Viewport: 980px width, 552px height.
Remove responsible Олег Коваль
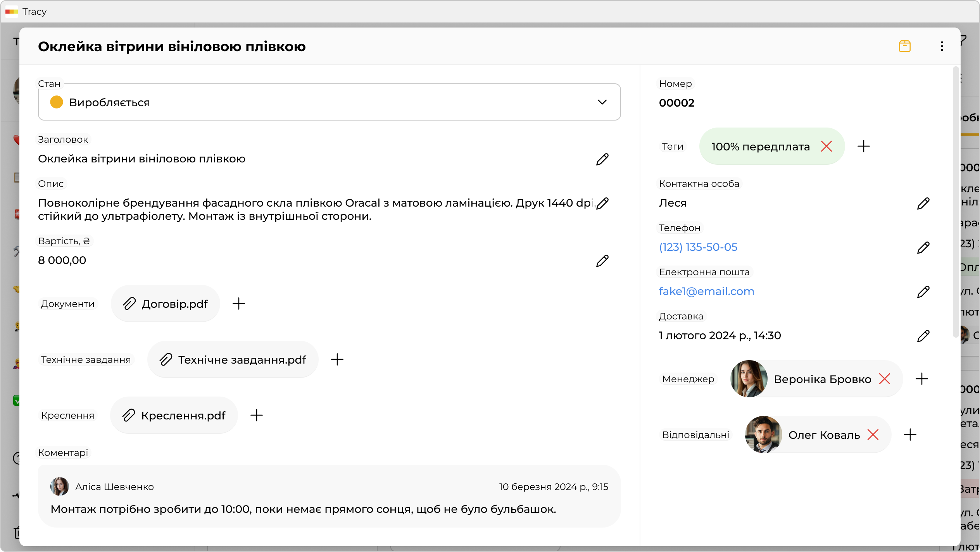click(873, 435)
